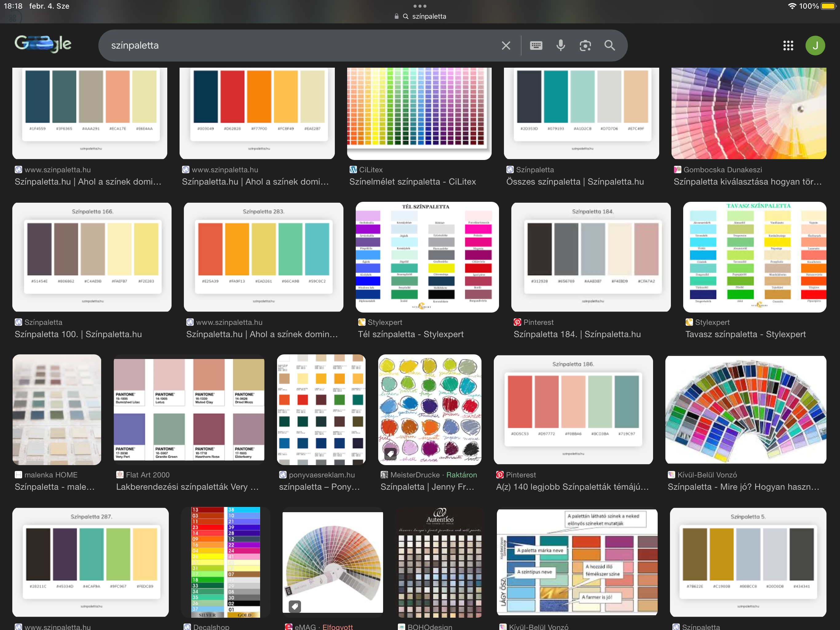Open the J account avatar
The height and width of the screenshot is (630, 840).
point(815,46)
